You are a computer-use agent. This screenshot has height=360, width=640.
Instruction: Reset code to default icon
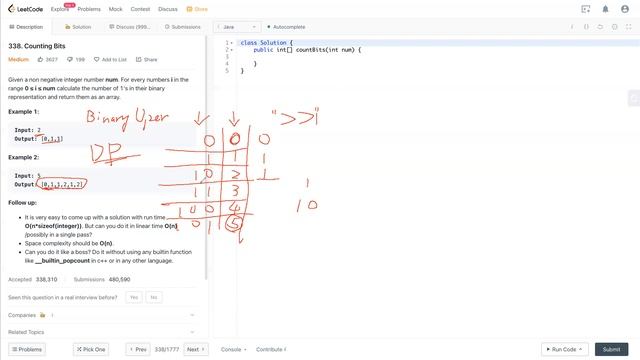600,27
